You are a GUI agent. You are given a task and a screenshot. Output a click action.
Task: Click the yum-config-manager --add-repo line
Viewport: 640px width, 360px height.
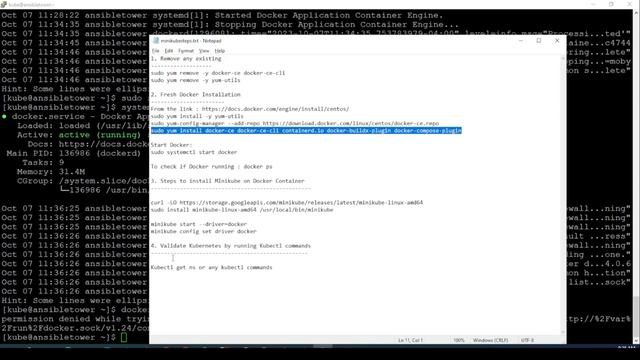(x=295, y=123)
